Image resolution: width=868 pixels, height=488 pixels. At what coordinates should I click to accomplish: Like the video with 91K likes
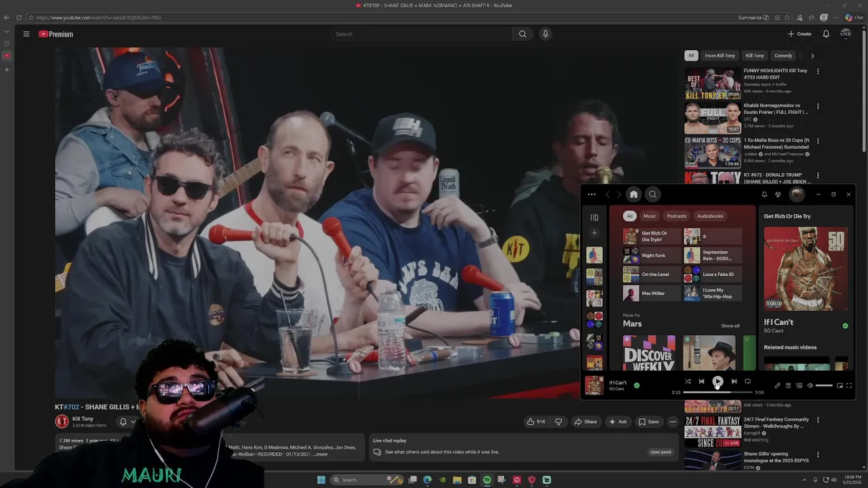coord(536,422)
